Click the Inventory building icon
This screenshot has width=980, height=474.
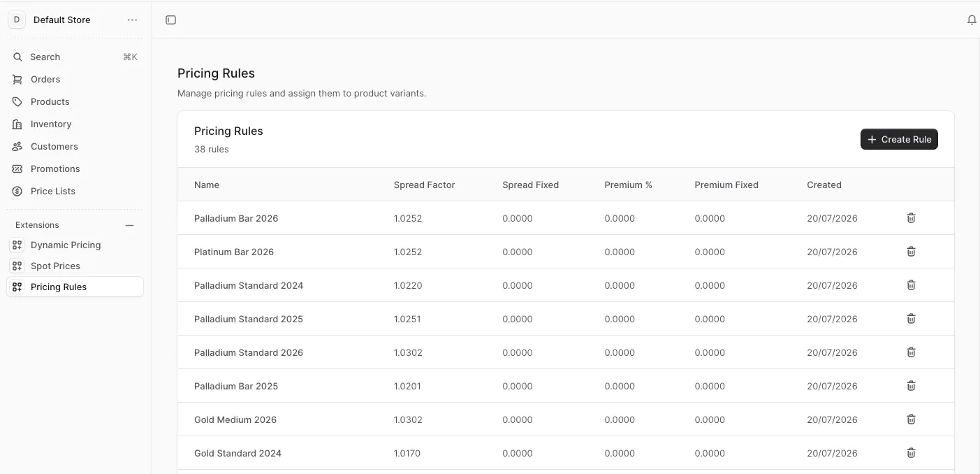coord(17,124)
